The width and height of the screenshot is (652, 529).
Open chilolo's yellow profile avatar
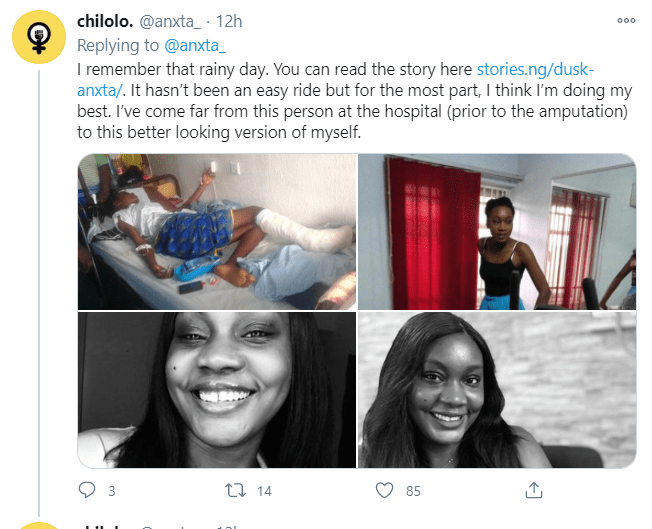39,38
